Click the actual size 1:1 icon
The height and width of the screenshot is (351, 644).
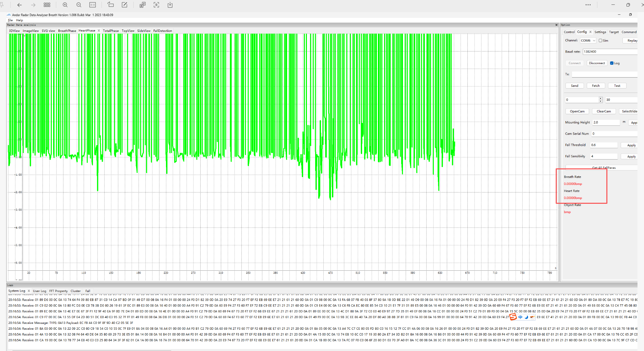tap(93, 5)
